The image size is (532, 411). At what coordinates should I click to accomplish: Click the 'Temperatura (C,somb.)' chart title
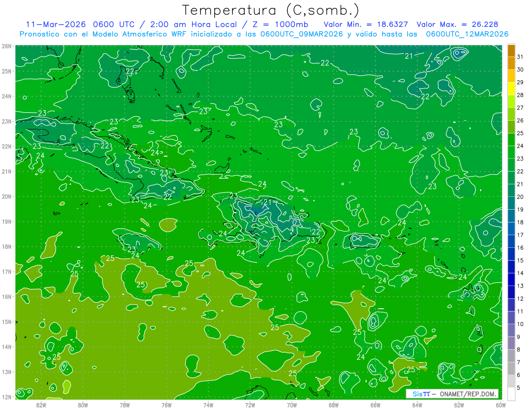(x=271, y=11)
